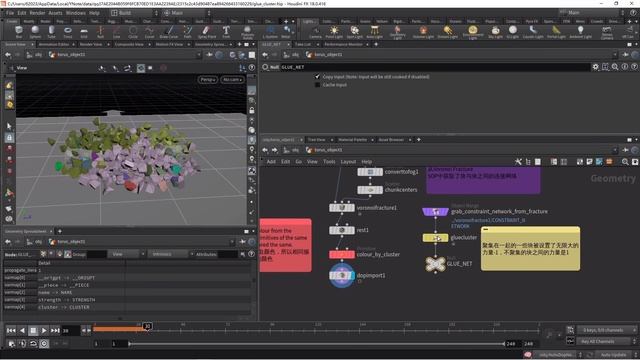640x360 pixels.
Task: Select the Grid shelf tool
Action: tap(84, 31)
